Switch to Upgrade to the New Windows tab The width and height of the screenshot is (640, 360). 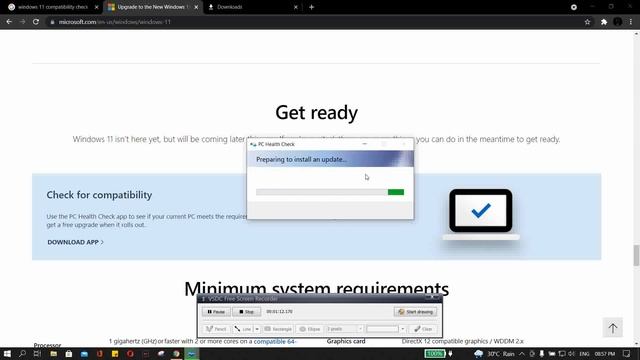152,7
